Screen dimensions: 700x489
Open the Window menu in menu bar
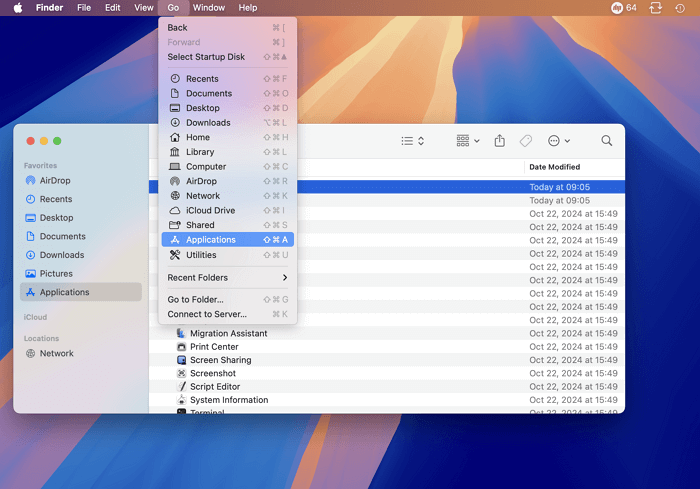pyautogui.click(x=209, y=8)
